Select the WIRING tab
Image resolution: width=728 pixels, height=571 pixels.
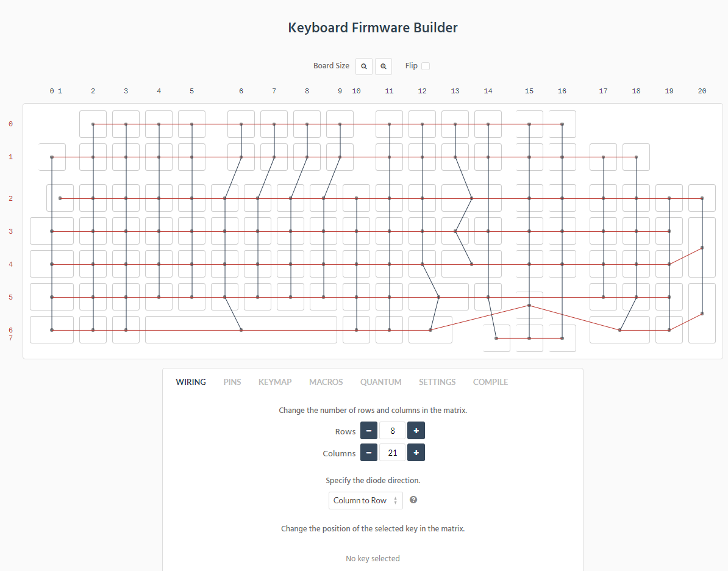(x=191, y=382)
